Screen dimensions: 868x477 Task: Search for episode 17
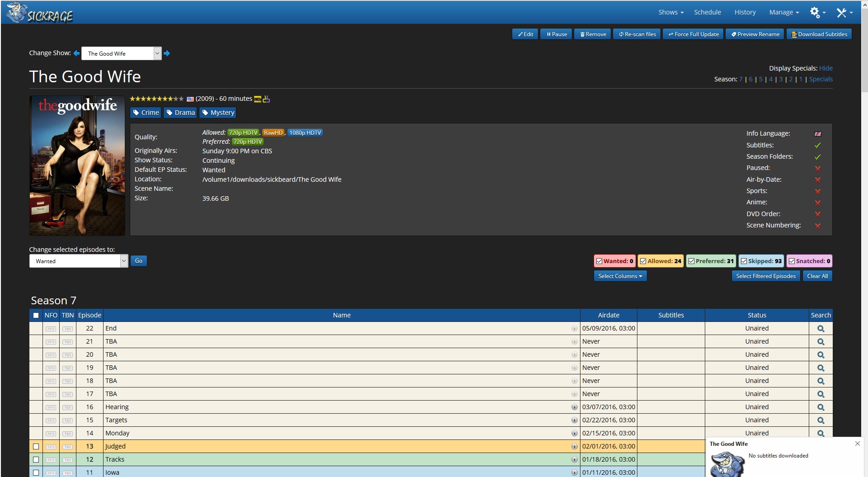pos(821,394)
